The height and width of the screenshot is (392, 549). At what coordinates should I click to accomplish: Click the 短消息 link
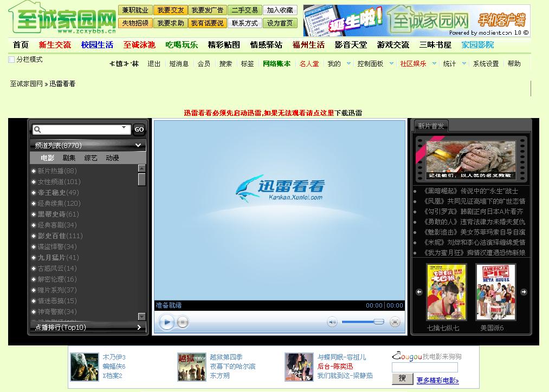pos(179,64)
